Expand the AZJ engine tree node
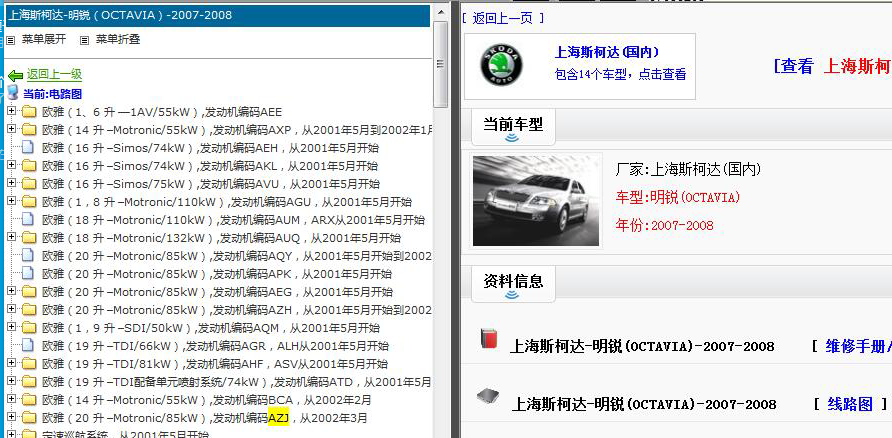The height and width of the screenshot is (438, 892). click(x=11, y=417)
